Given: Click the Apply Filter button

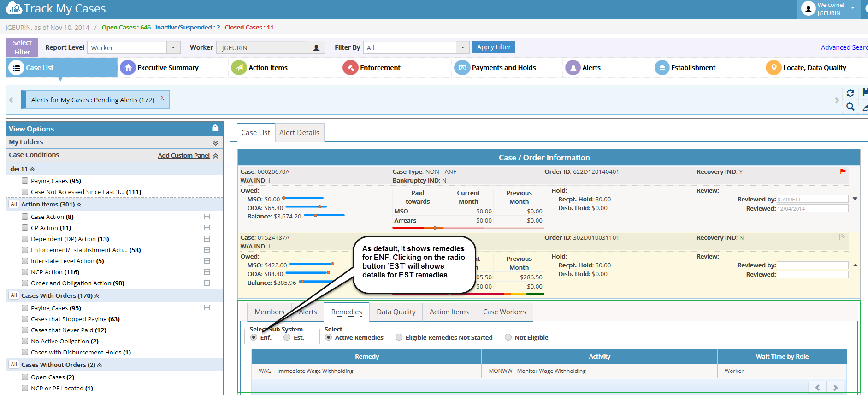Looking at the screenshot, I should [x=494, y=47].
